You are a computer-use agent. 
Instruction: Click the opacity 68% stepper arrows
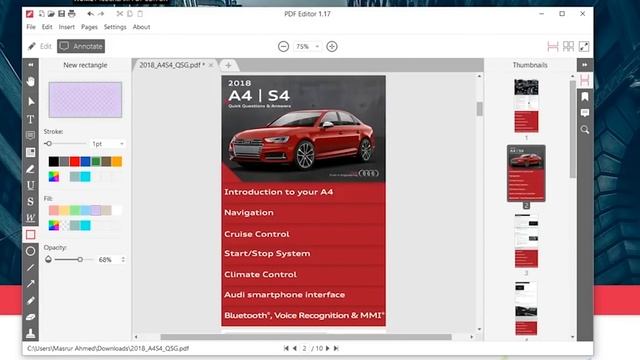123,260
